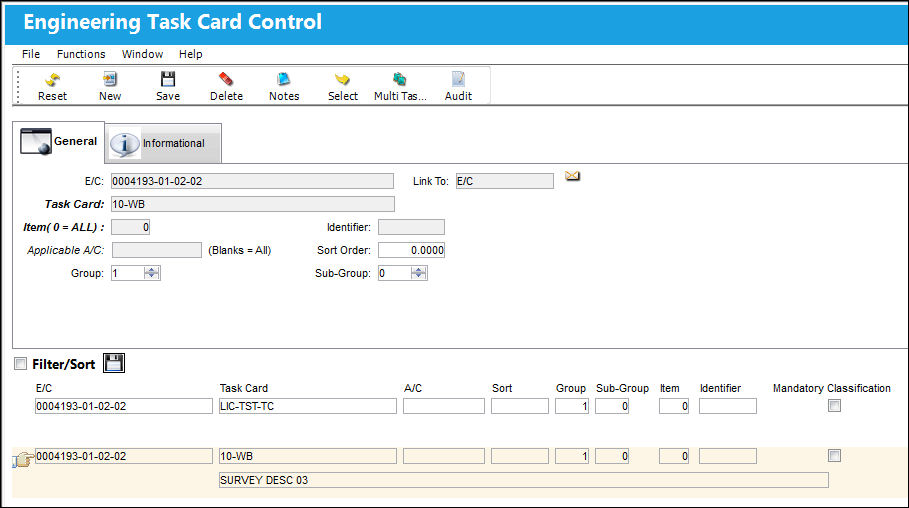Adjust the Group spinner arrows

151,273
